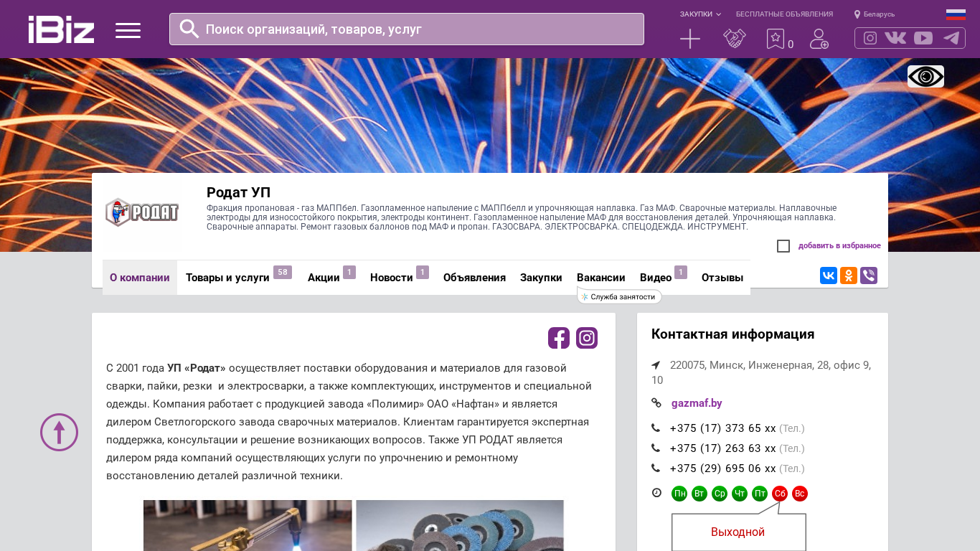This screenshot has width=980, height=551.
Task: Open Бесплатные объявления link
Action: pyautogui.click(x=784, y=14)
